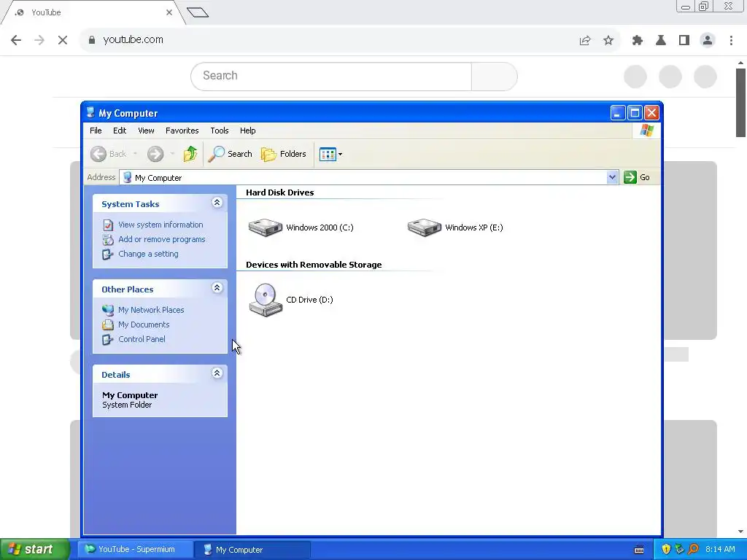Image resolution: width=747 pixels, height=560 pixels.
Task: Open the File menu
Action: point(96,131)
